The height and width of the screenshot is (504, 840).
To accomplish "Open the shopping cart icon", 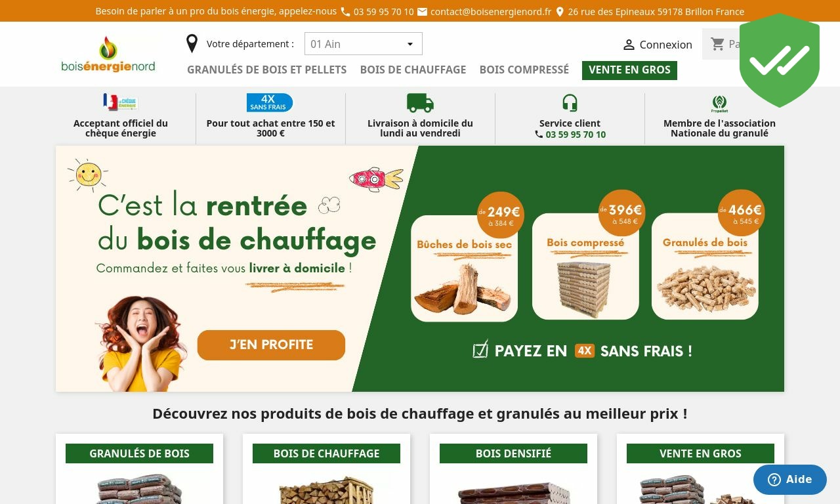I will tap(718, 44).
